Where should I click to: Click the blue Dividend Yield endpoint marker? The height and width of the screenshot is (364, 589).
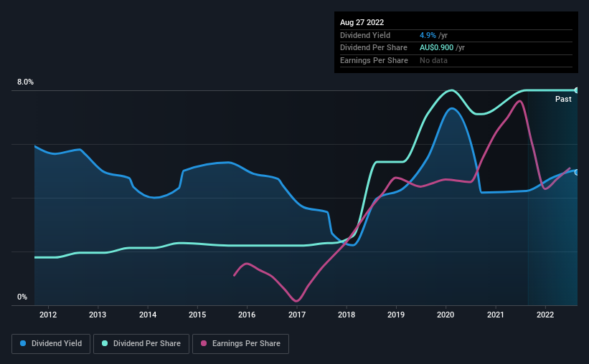click(x=577, y=172)
